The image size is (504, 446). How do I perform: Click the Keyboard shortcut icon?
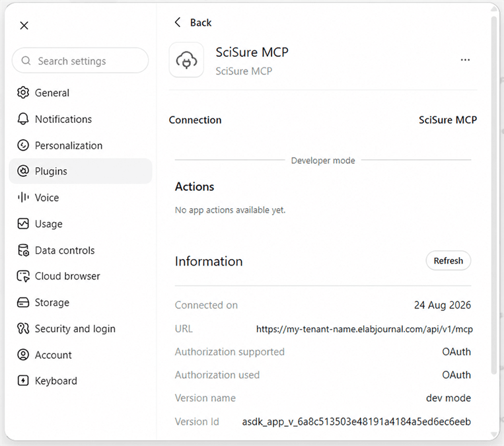click(23, 381)
